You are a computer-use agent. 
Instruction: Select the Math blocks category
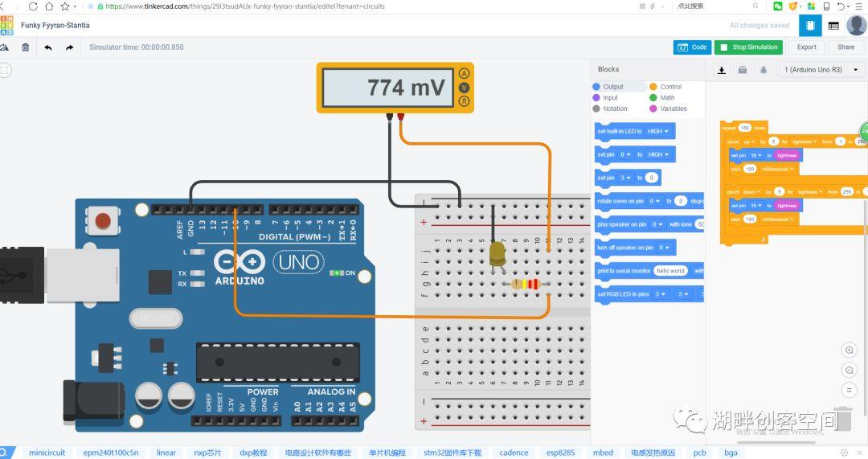pos(662,97)
